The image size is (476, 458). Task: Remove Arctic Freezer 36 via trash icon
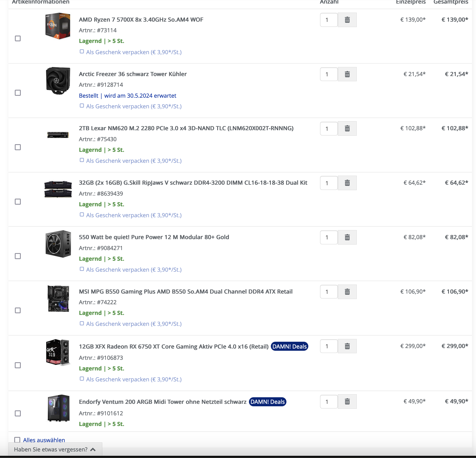pyautogui.click(x=347, y=74)
